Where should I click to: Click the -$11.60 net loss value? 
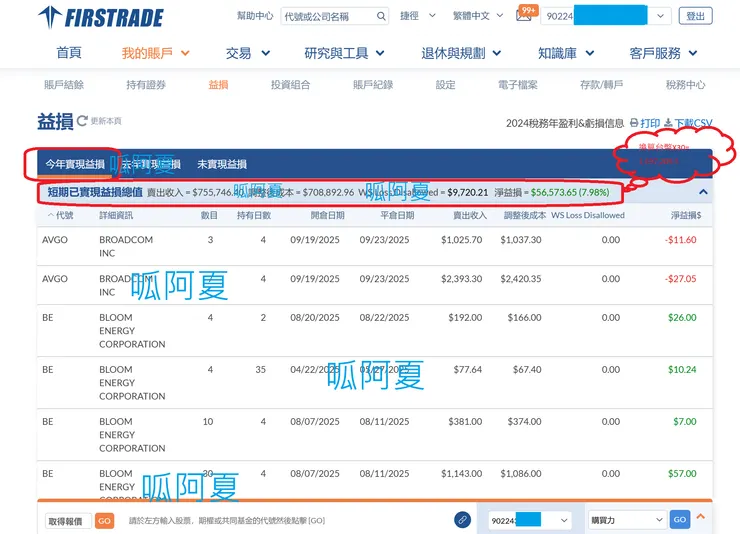(x=681, y=240)
